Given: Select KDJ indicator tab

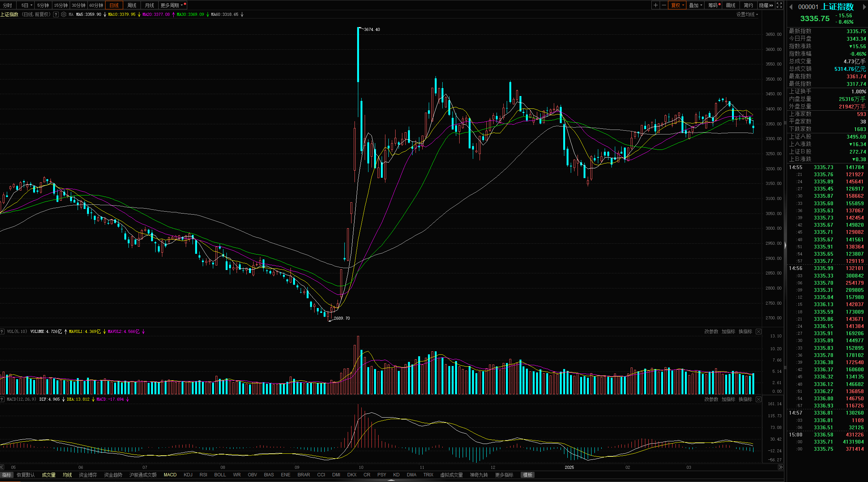Looking at the screenshot, I should [188, 475].
